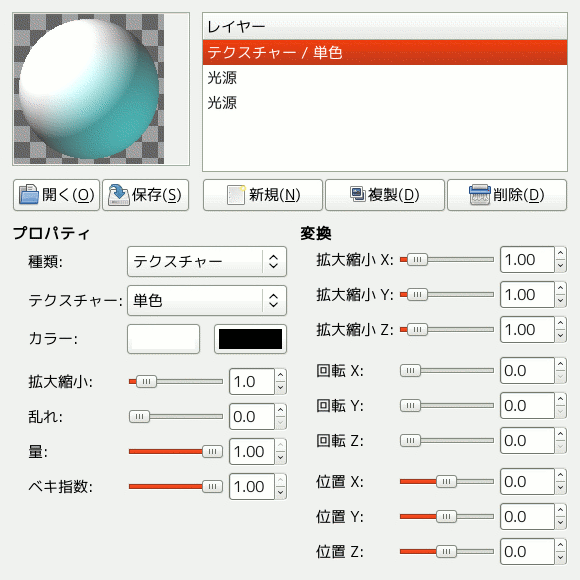
Task: Create a new layer with 新規(N)
Action: coord(263,195)
